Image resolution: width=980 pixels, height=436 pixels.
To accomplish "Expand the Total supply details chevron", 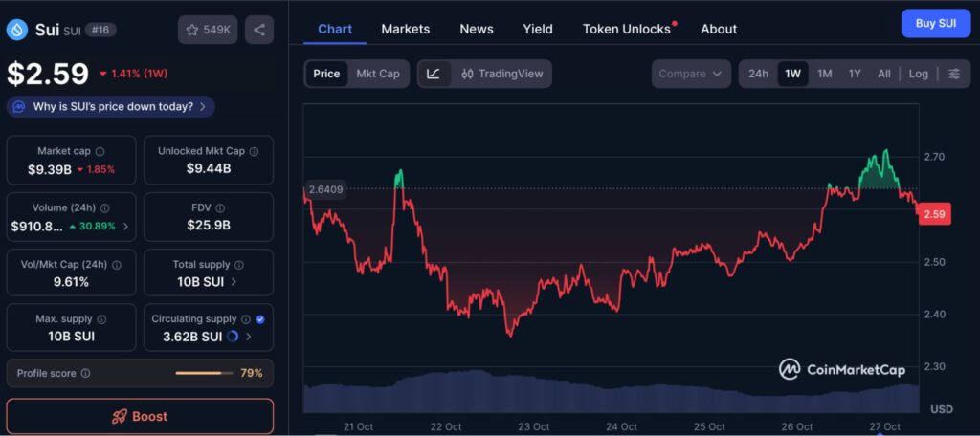I will (234, 282).
